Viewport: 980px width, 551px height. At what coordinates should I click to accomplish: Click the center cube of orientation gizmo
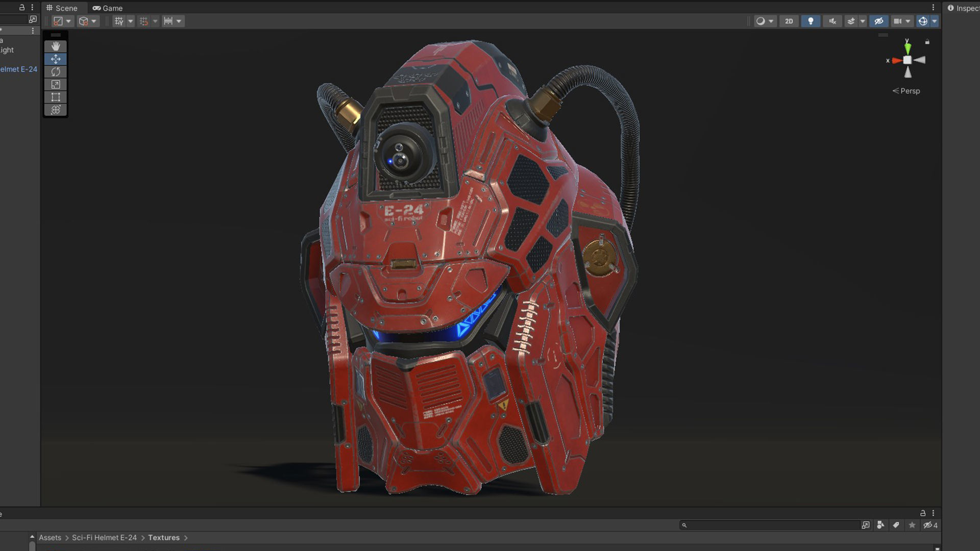coord(908,60)
